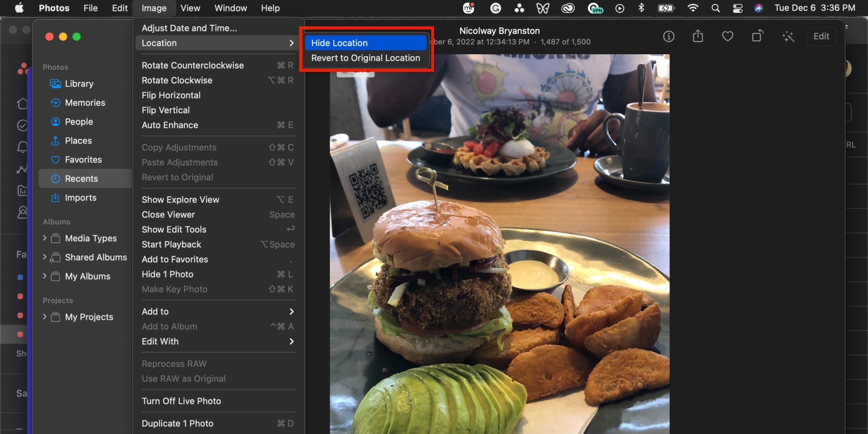This screenshot has height=434, width=868.
Task: Click the Media Types folder icon
Action: pyautogui.click(x=55, y=238)
